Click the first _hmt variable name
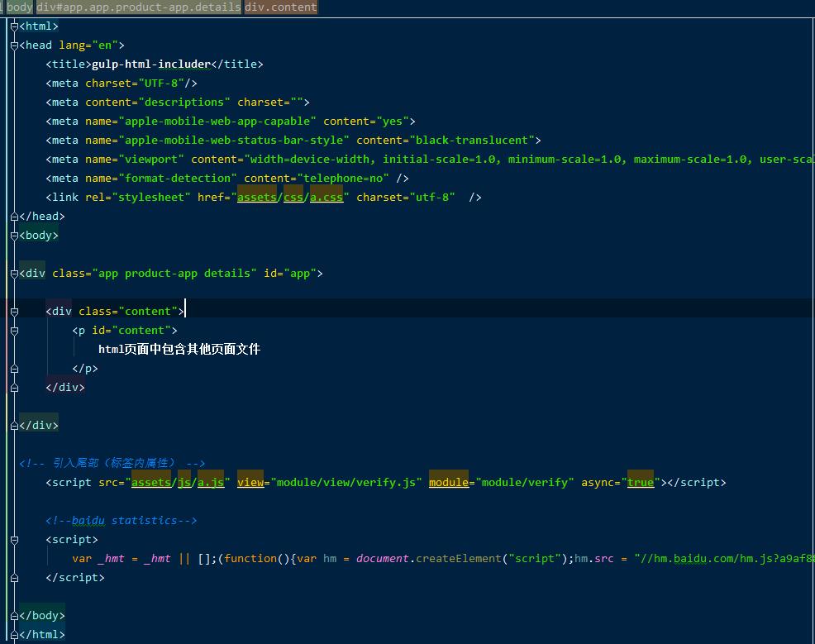Screen dimensions: 815x644 112,558
